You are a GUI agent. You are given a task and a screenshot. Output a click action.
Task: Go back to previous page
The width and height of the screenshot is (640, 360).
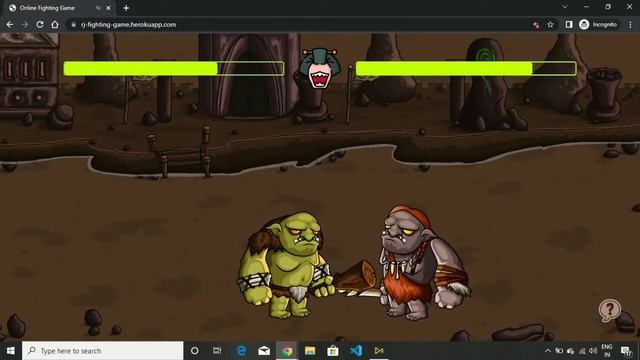(x=10, y=24)
